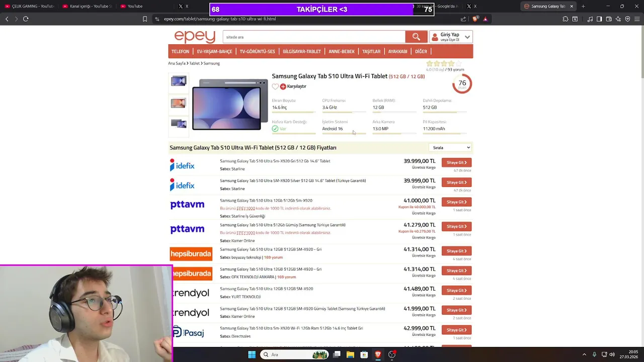Reload the page using the browser refresh icon
644x362 pixels.
26,19
